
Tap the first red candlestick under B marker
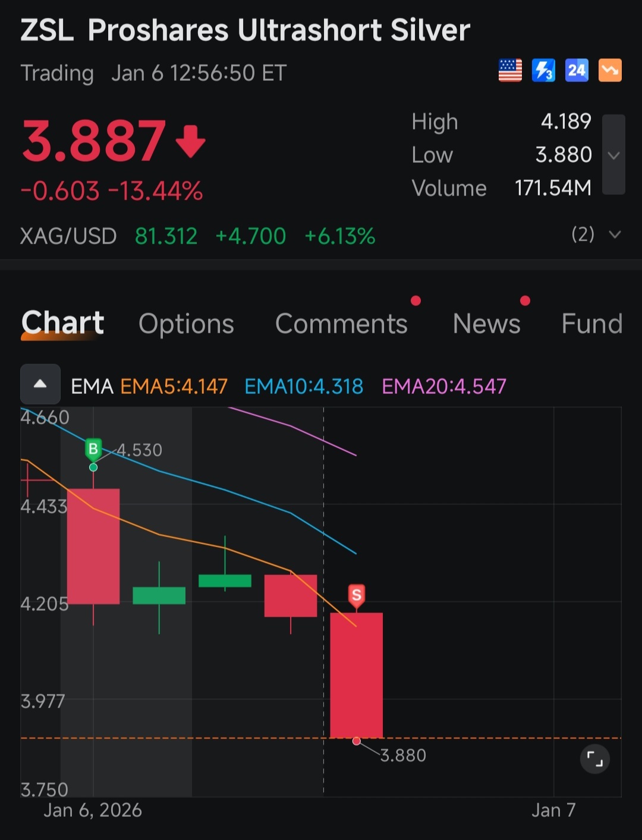(93, 547)
